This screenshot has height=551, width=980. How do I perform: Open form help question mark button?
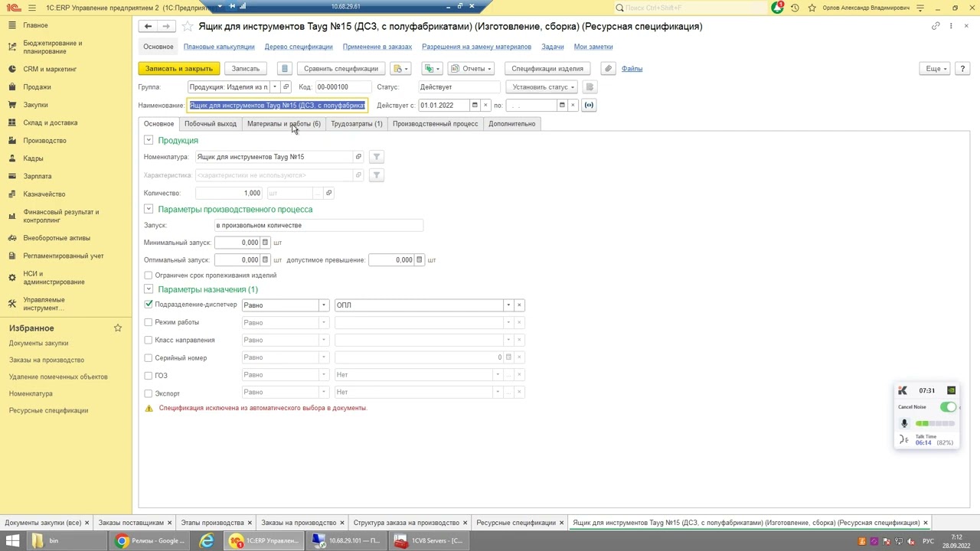coord(962,69)
